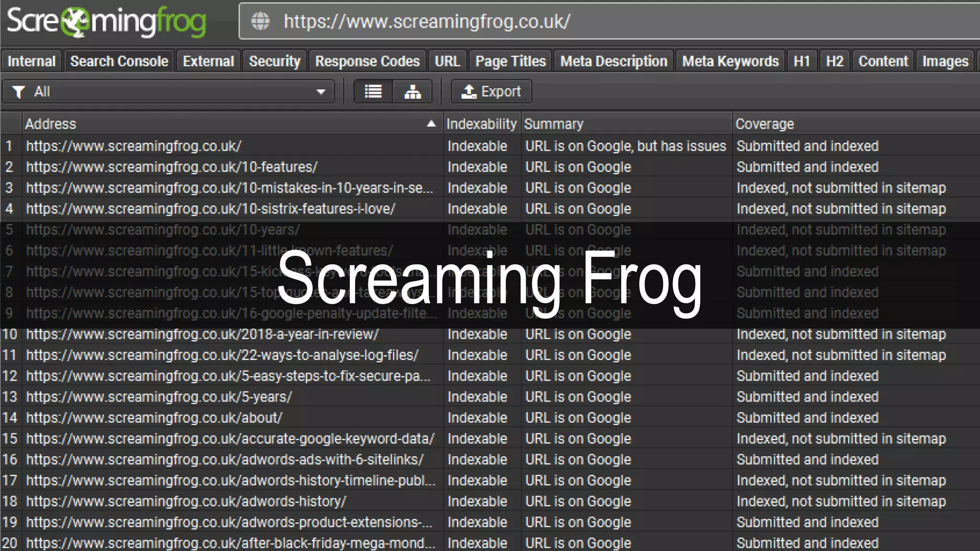Switch to tree view icon
980x551 pixels.
point(412,91)
